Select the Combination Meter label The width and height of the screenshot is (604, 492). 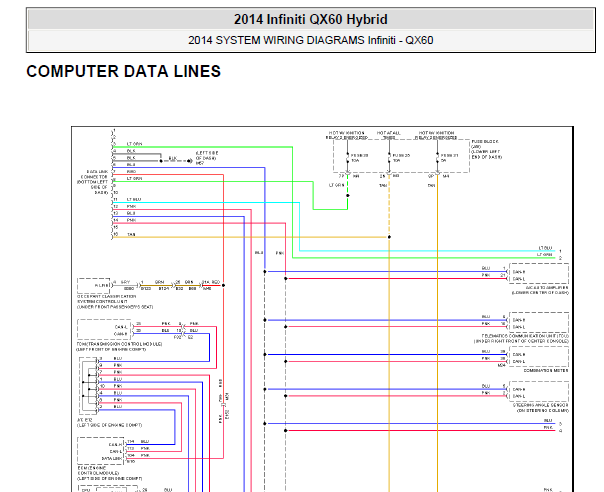click(x=546, y=370)
